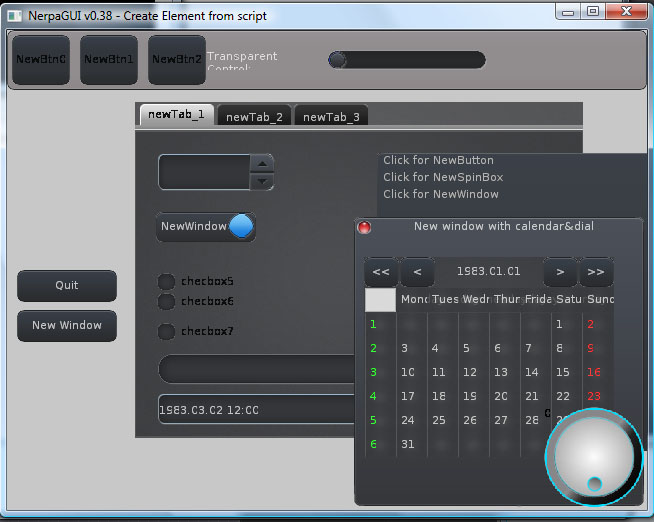Click the red close dot on calendar window
Image resolution: width=654 pixels, height=522 pixels.
365,228
